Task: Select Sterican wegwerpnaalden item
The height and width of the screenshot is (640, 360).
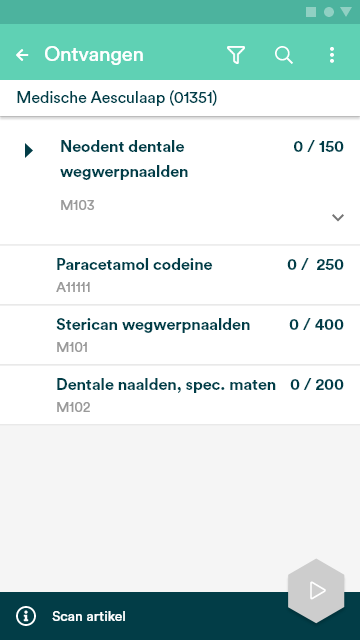Action: point(180,335)
